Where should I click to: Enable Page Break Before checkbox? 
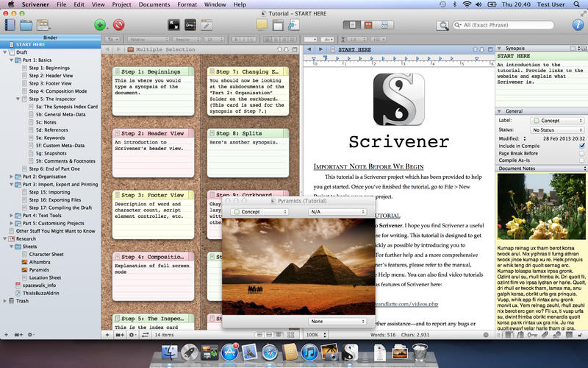pos(581,154)
